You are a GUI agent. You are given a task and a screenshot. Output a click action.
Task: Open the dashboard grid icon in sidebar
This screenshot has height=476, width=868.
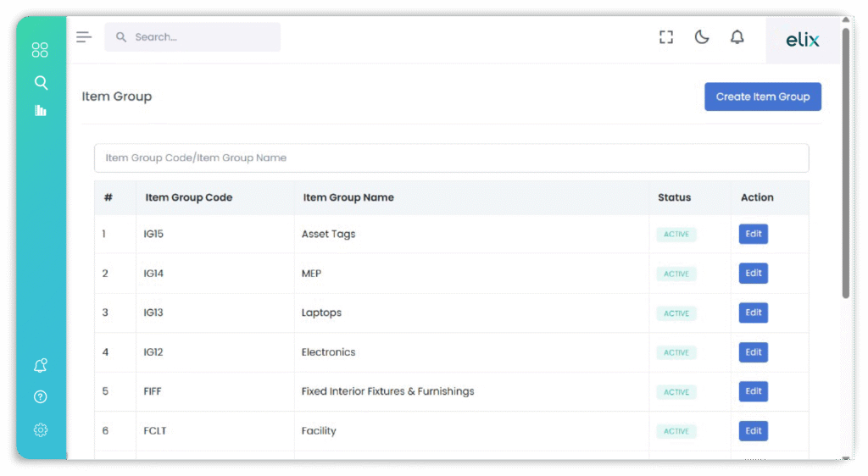[x=40, y=50]
